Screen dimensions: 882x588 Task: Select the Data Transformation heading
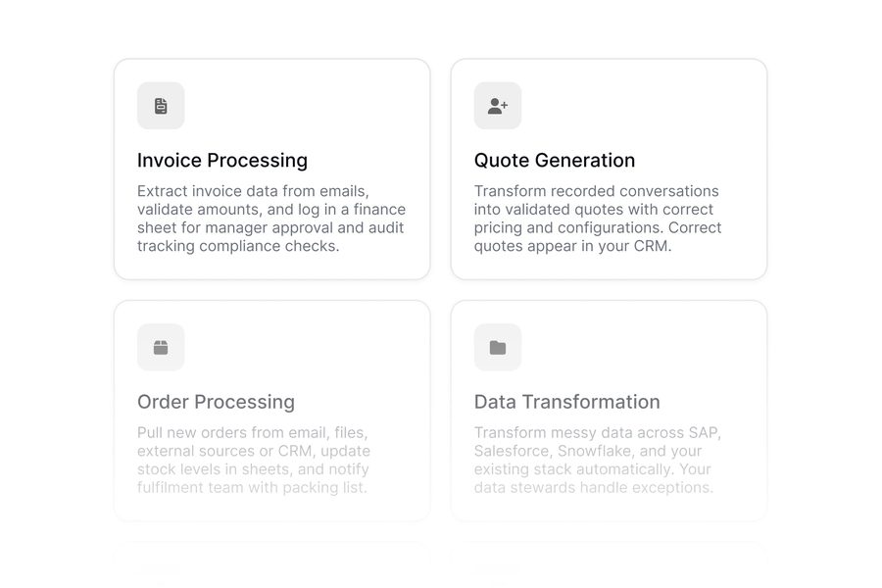pyautogui.click(x=567, y=402)
